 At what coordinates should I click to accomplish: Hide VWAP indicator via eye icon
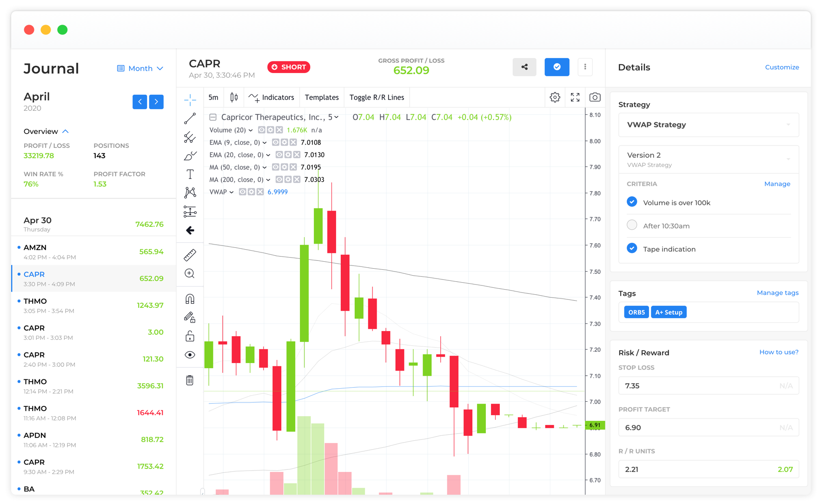point(242,192)
